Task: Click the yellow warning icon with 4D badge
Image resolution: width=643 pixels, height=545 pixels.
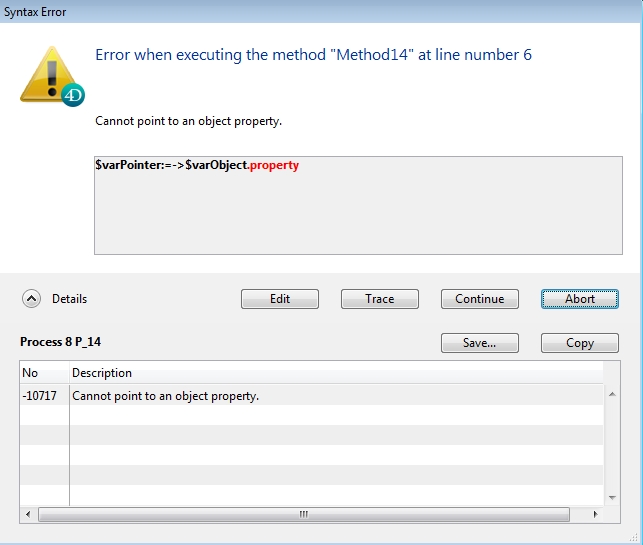Action: coord(52,75)
